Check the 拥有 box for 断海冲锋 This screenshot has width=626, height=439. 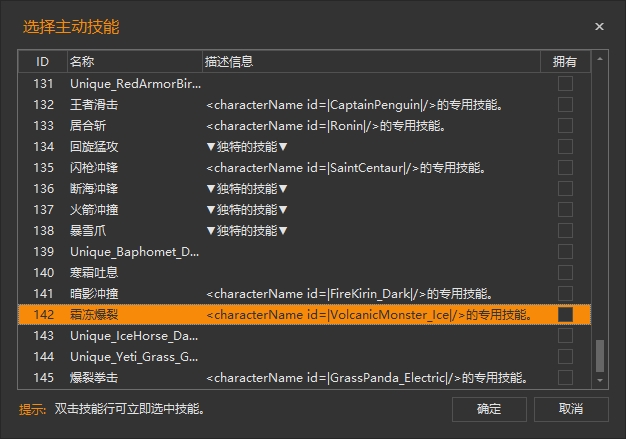565,189
